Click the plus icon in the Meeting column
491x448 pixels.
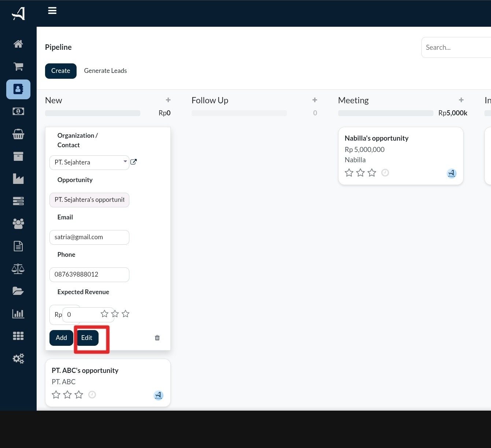(x=461, y=100)
